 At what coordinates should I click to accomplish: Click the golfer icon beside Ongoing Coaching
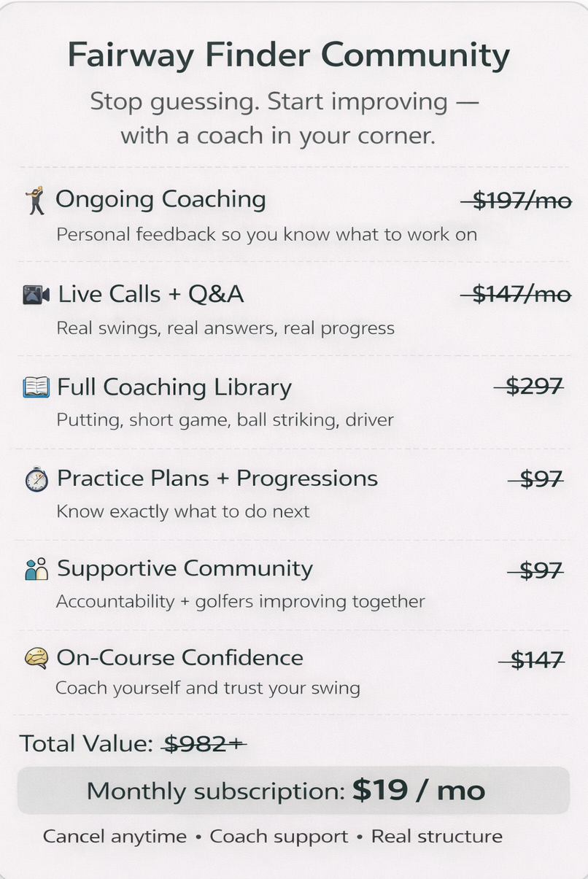click(x=34, y=200)
